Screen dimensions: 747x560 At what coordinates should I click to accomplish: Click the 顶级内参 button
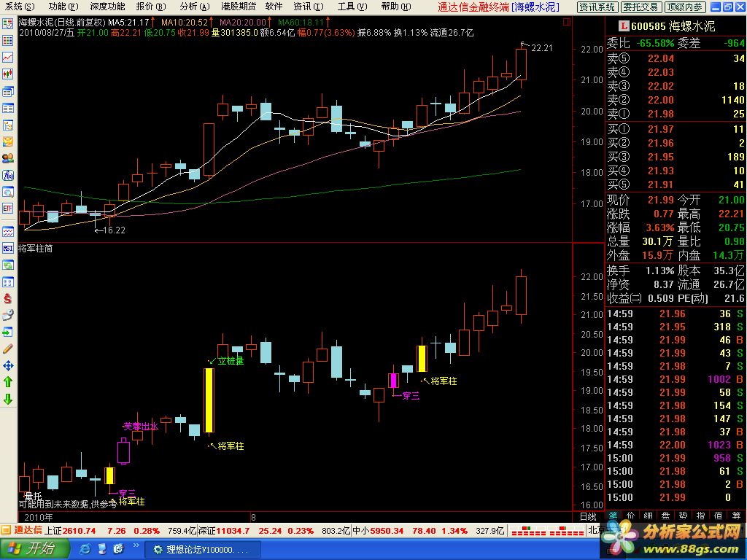tap(684, 7)
